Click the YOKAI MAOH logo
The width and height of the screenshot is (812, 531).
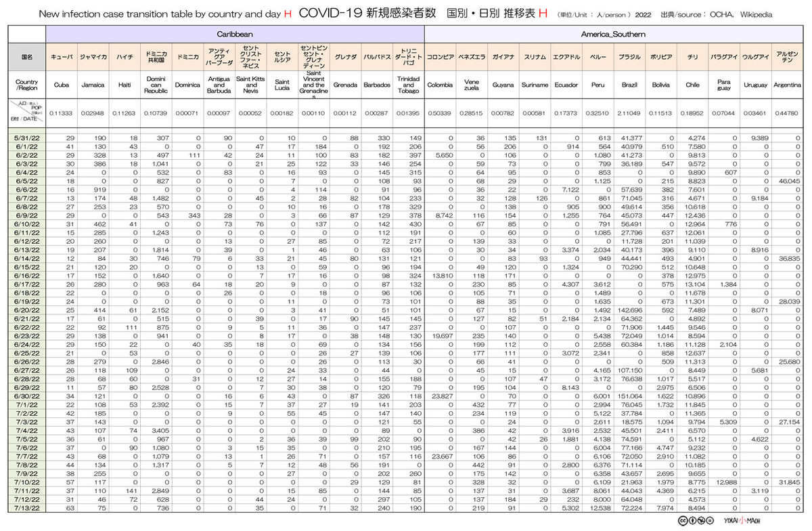coord(741,521)
